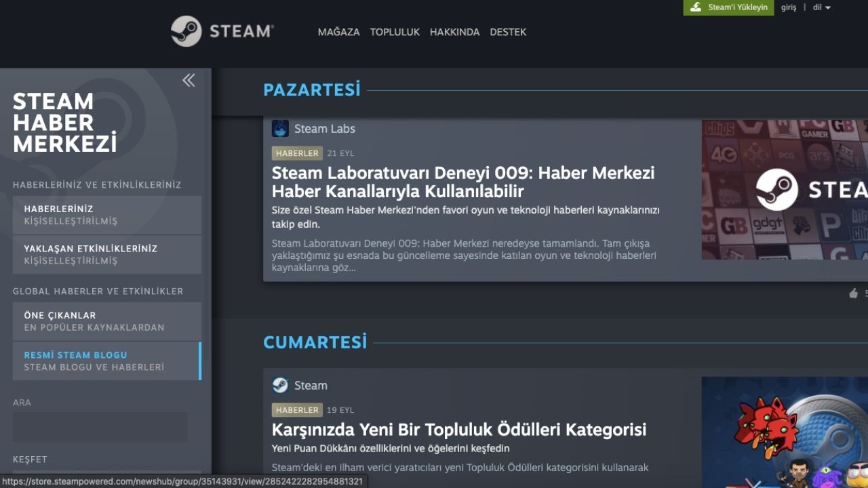
Task: Open the TOPLULUK menu
Action: coord(395,32)
